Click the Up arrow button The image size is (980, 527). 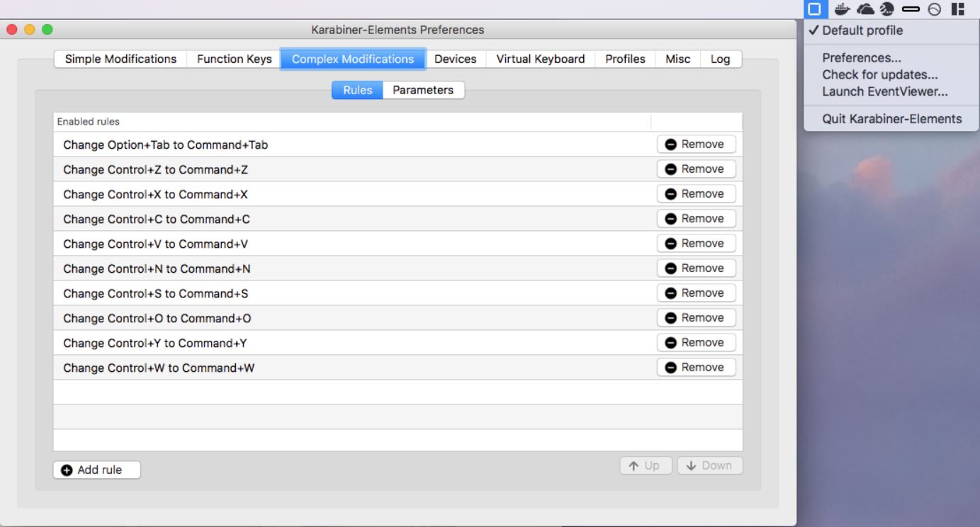646,465
